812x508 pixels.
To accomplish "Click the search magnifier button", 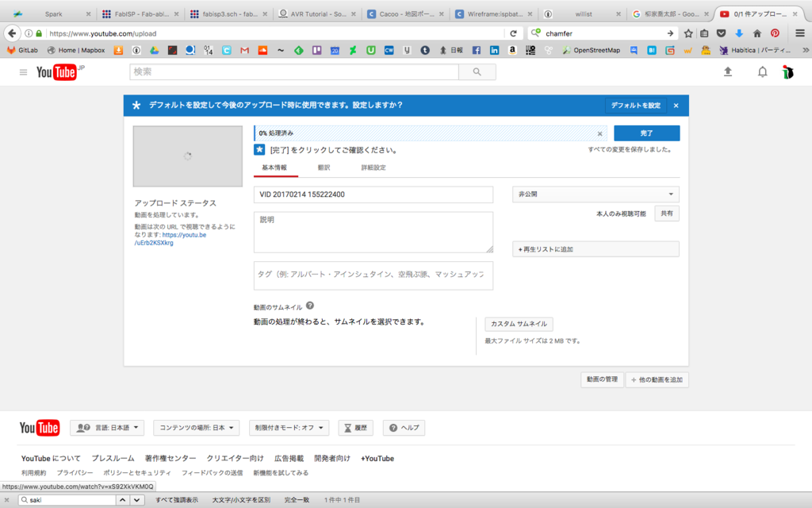I will pos(477,72).
